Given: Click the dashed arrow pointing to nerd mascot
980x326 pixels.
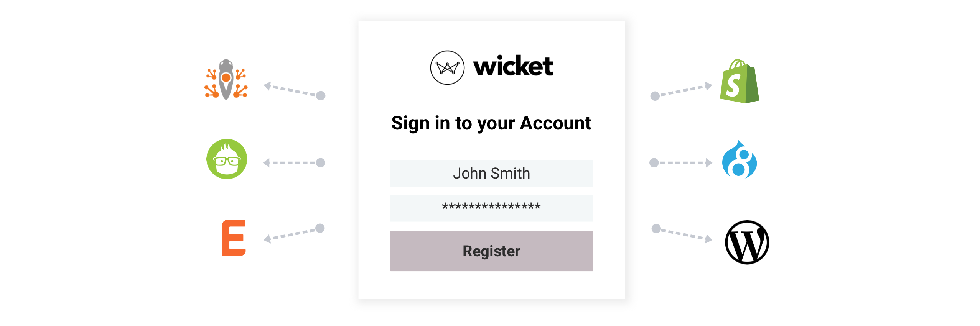Looking at the screenshot, I should (294, 163).
